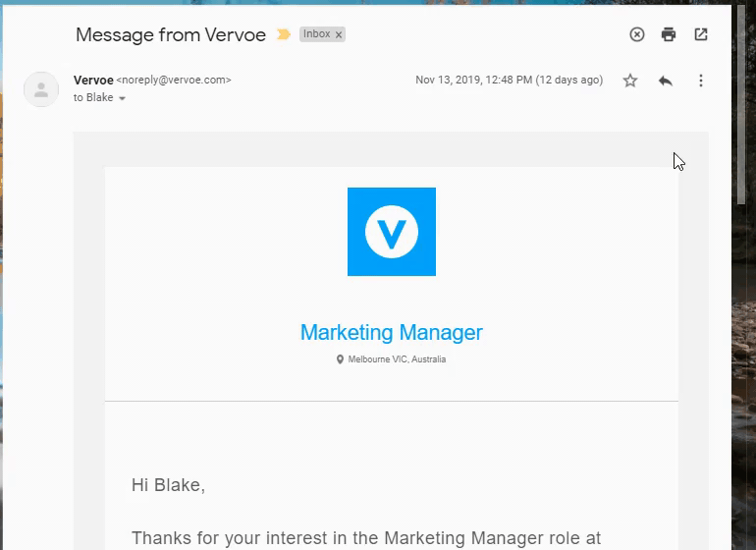Toggle the yellow importance marker
Image resolution: width=756 pixels, height=550 pixels.
coord(284,34)
